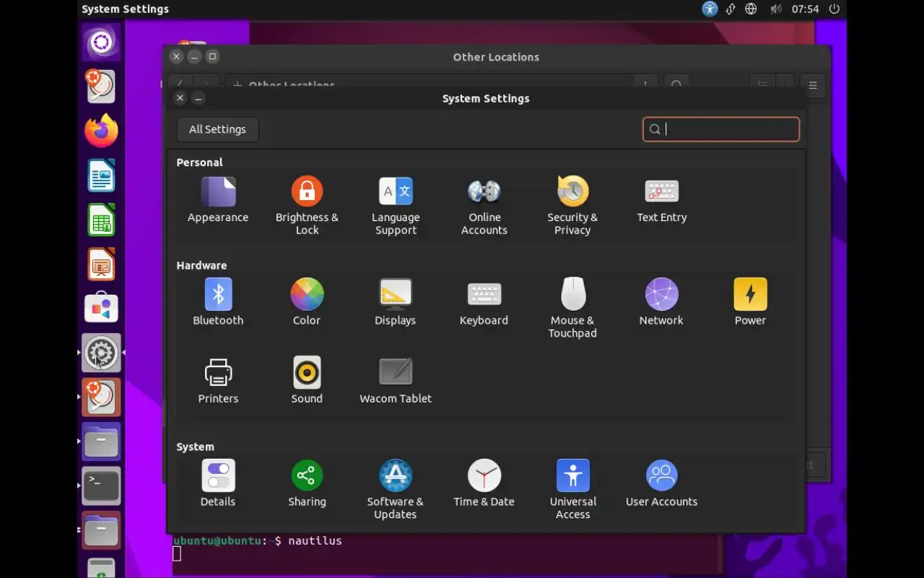Image resolution: width=924 pixels, height=578 pixels.
Task: Open Universal Access settings
Action: [x=573, y=490]
